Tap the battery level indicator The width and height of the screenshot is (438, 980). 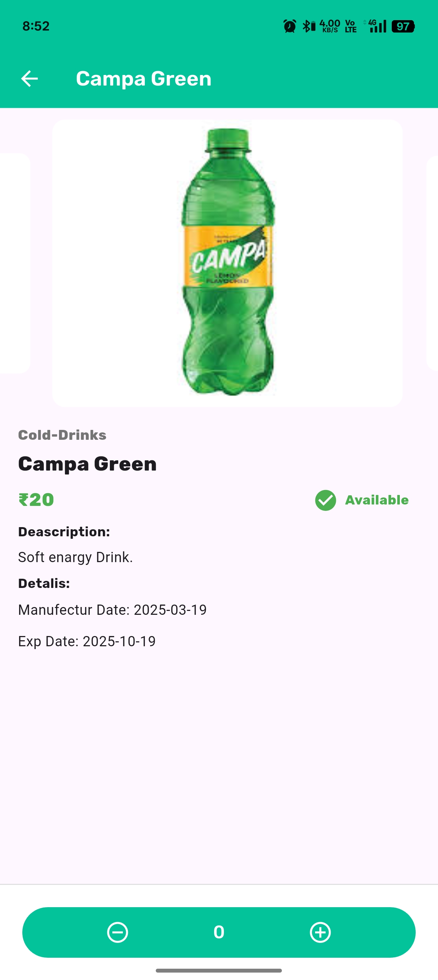[403, 26]
